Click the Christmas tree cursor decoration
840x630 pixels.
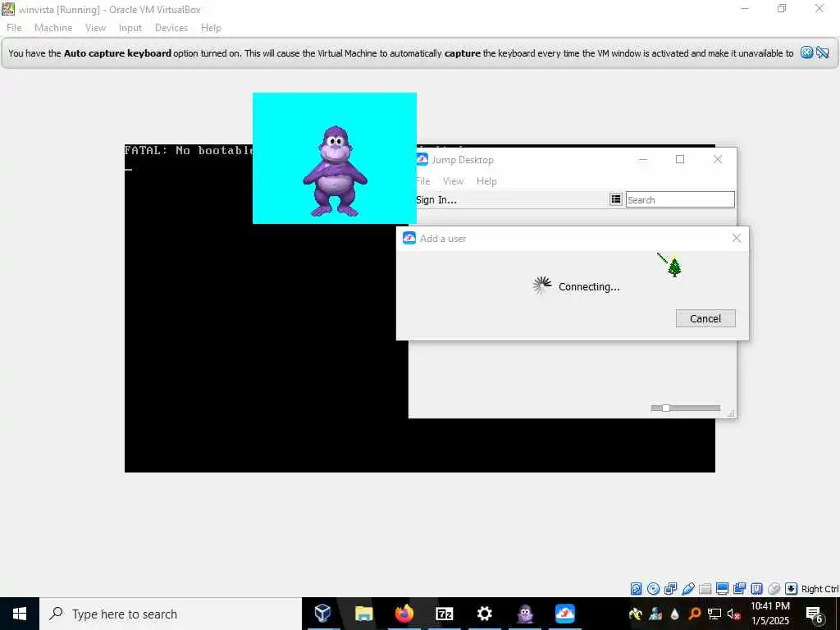click(674, 267)
